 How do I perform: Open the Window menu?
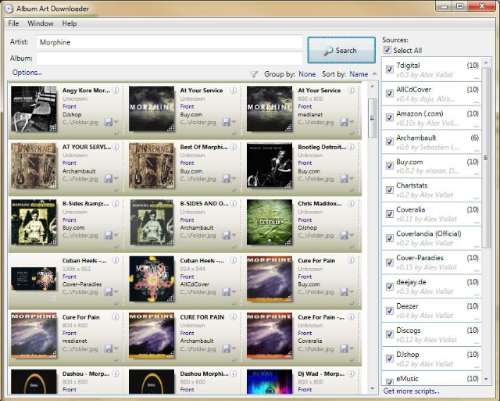(x=40, y=23)
